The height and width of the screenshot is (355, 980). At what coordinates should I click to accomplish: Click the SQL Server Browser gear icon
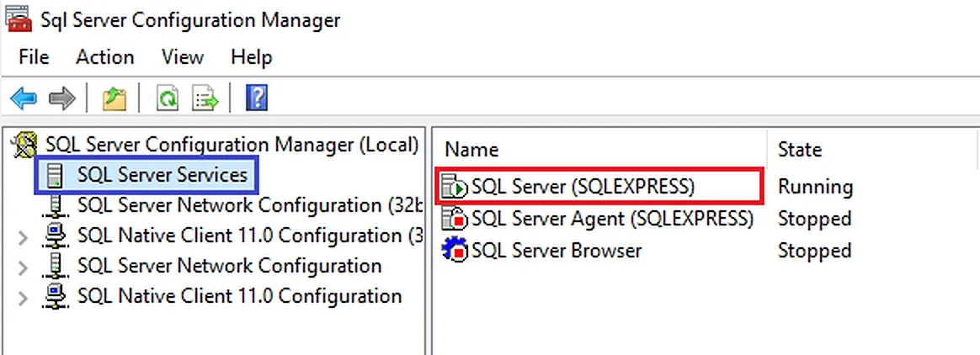(x=454, y=251)
